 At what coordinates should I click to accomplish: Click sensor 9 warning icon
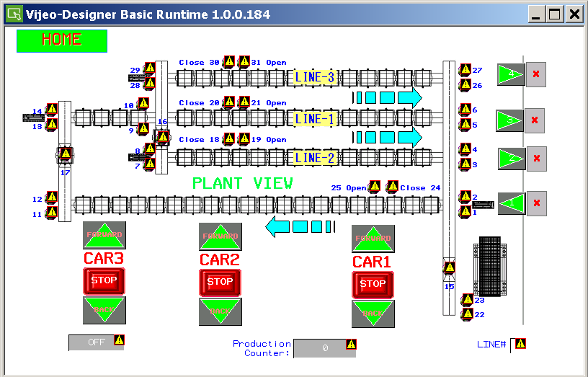point(143,128)
